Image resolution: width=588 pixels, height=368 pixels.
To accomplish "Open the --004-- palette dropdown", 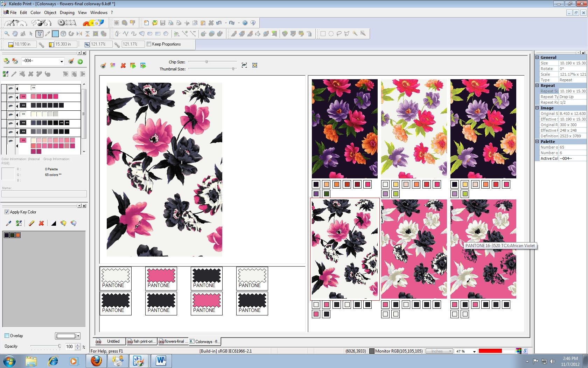I will 61,61.
